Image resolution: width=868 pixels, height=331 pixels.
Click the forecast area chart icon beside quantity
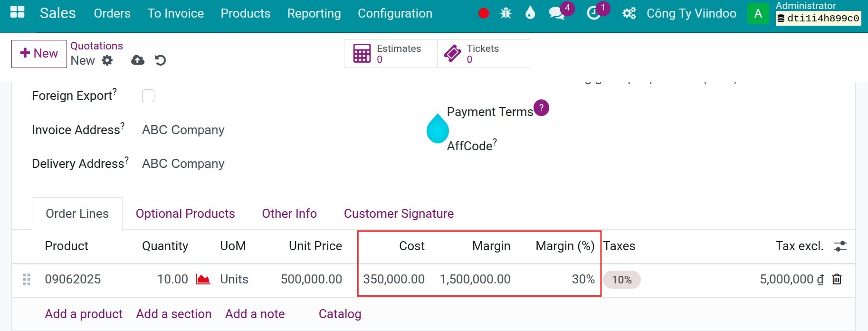point(203,279)
